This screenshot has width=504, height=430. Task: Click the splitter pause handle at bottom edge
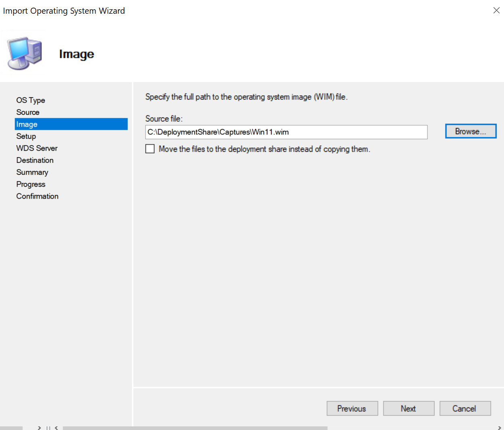(48, 428)
